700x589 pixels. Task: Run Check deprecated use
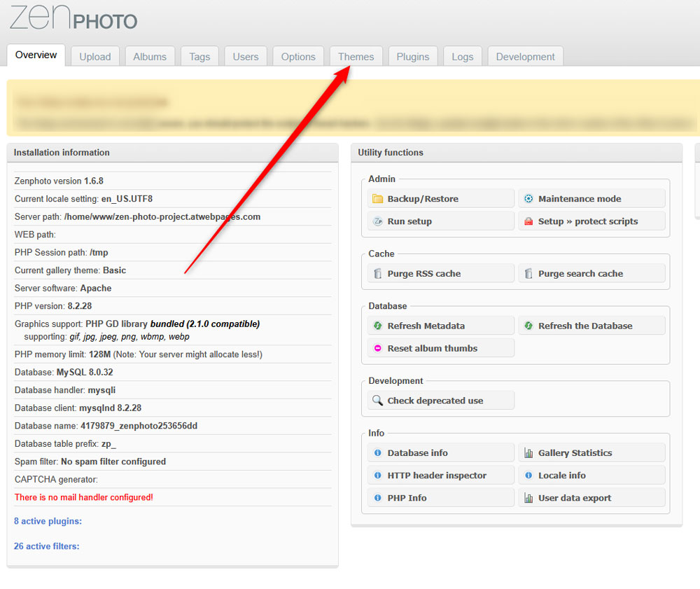click(x=440, y=400)
